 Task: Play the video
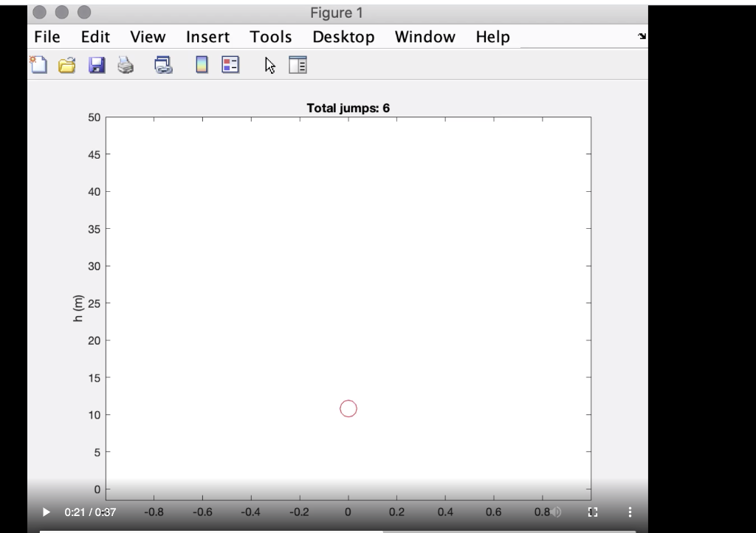point(45,512)
